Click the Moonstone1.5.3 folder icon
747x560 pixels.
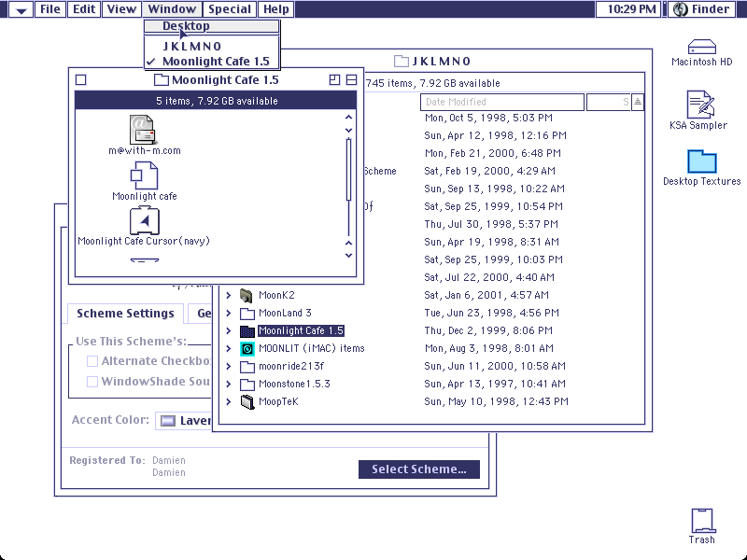247,384
